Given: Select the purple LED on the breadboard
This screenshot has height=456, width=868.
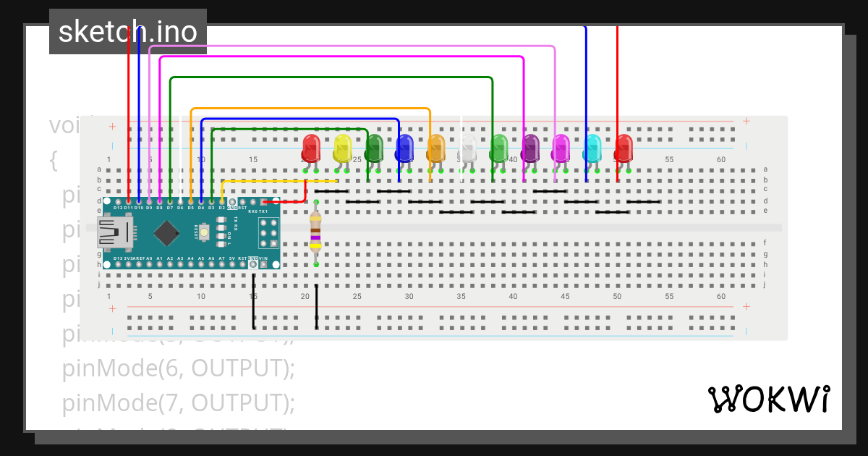Looking at the screenshot, I should pyautogui.click(x=530, y=148).
